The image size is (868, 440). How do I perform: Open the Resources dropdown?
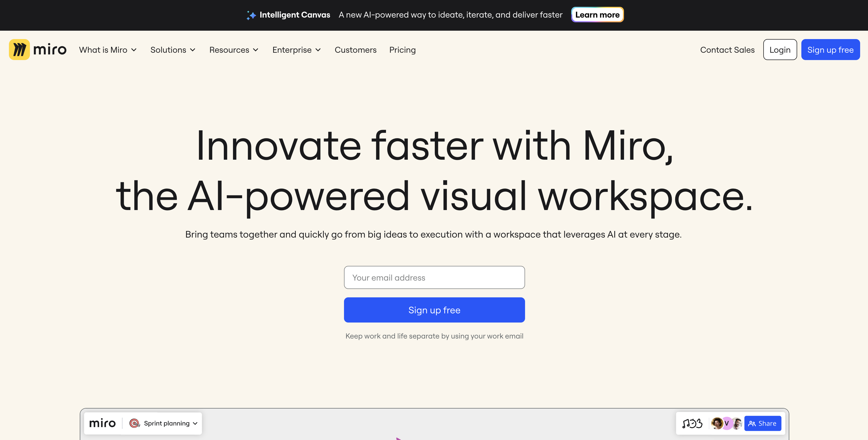[234, 50]
